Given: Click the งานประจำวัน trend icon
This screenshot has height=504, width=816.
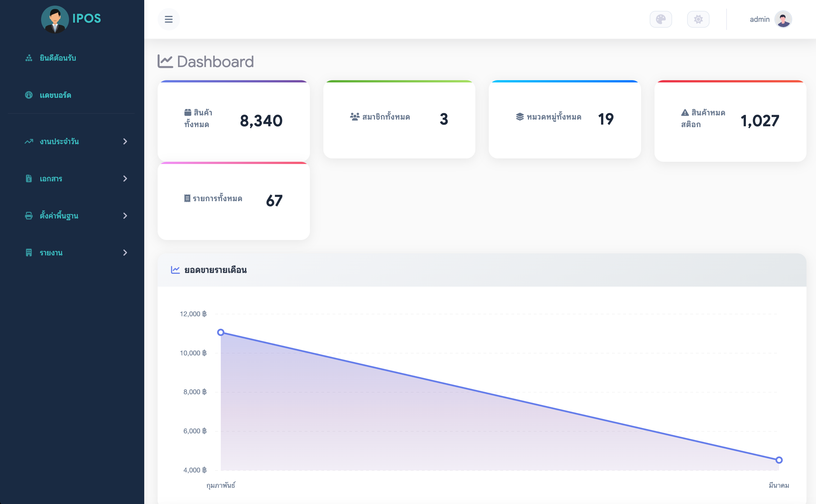Looking at the screenshot, I should click(x=29, y=141).
